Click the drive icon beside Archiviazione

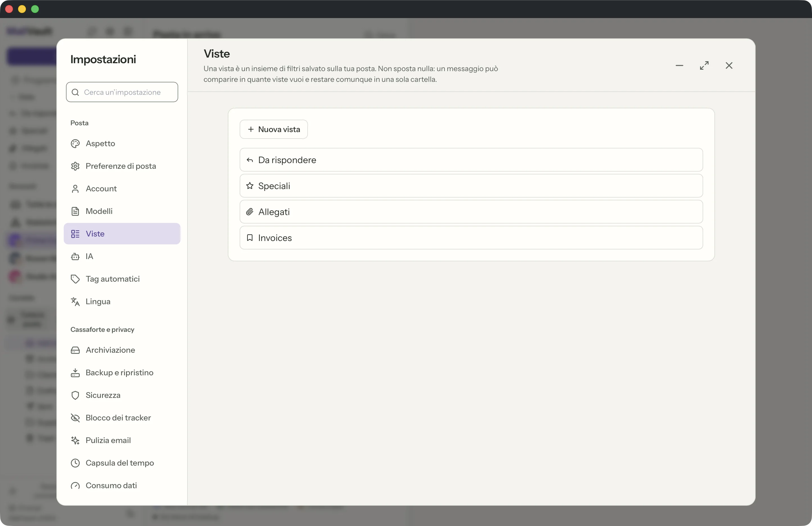[75, 350]
